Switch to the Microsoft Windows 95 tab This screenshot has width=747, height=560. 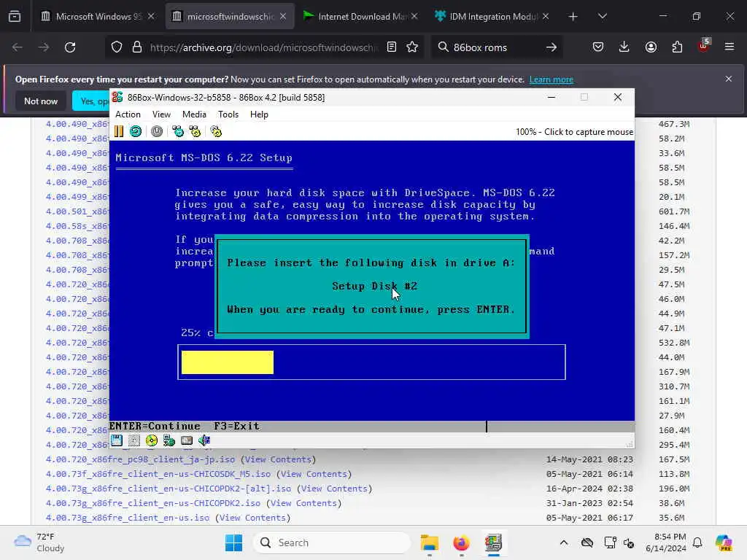tap(98, 16)
